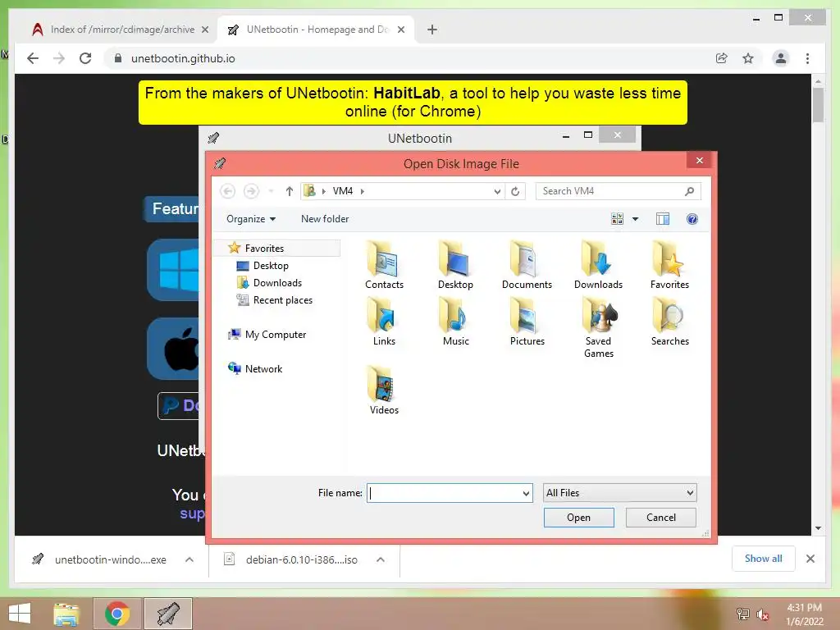Switch to Chrome on the taskbar
The width and height of the screenshot is (840, 630).
tap(117, 614)
